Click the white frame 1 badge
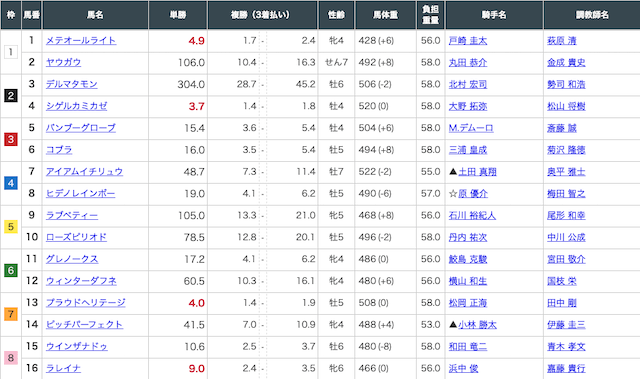 (x=11, y=52)
